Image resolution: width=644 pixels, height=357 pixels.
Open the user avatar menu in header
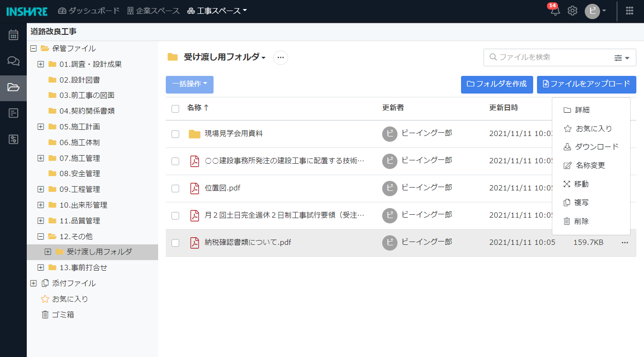pyautogui.click(x=595, y=11)
